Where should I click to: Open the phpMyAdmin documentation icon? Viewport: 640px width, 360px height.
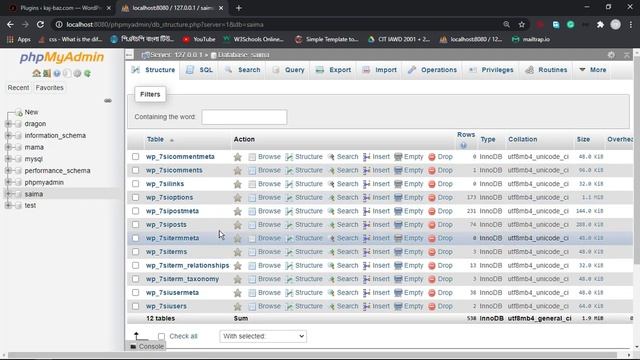57,73
